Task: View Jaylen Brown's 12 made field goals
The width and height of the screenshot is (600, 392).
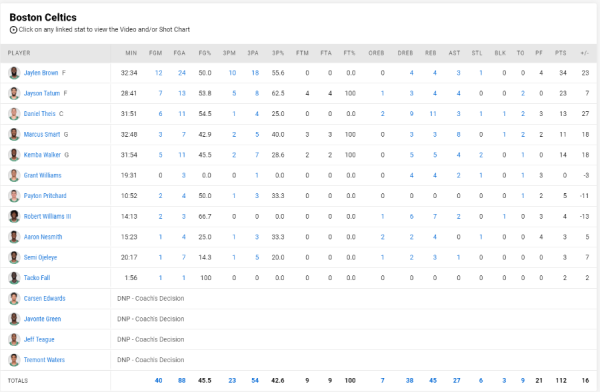Action: click(x=158, y=73)
